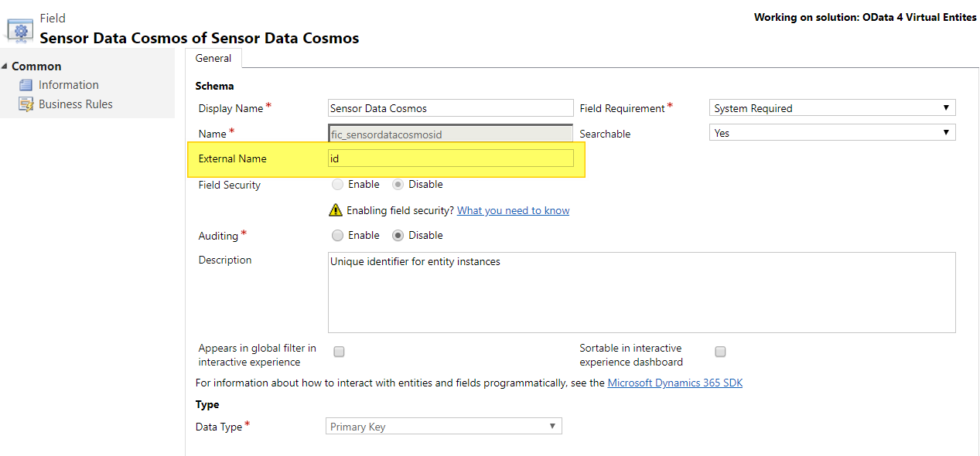Screen dimensions: 980x456
Task: Open the Field Requirement dropdown
Action: click(832, 108)
